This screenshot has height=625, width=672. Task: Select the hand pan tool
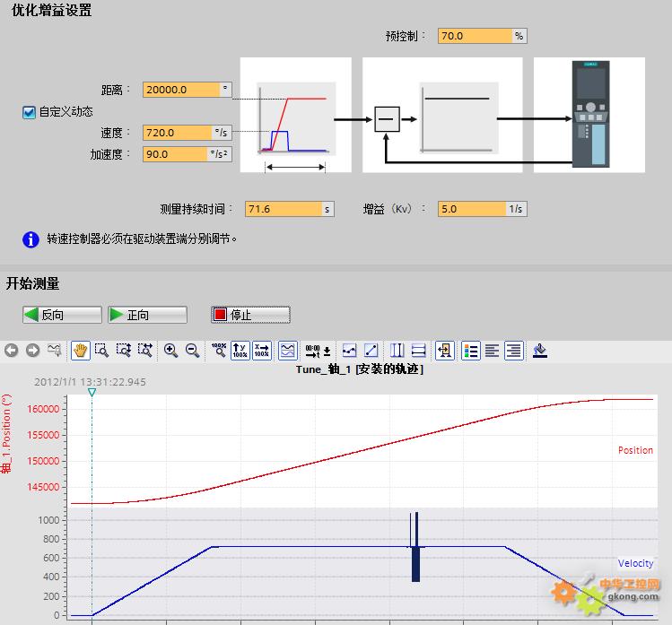(x=80, y=351)
